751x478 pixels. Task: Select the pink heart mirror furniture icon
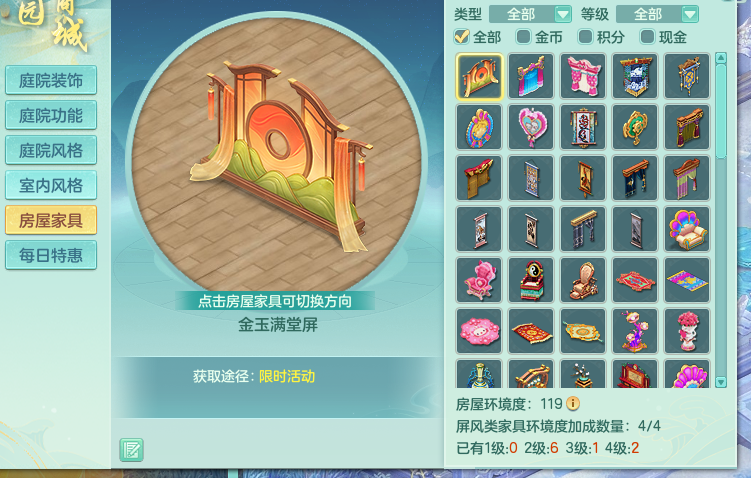tap(531, 127)
